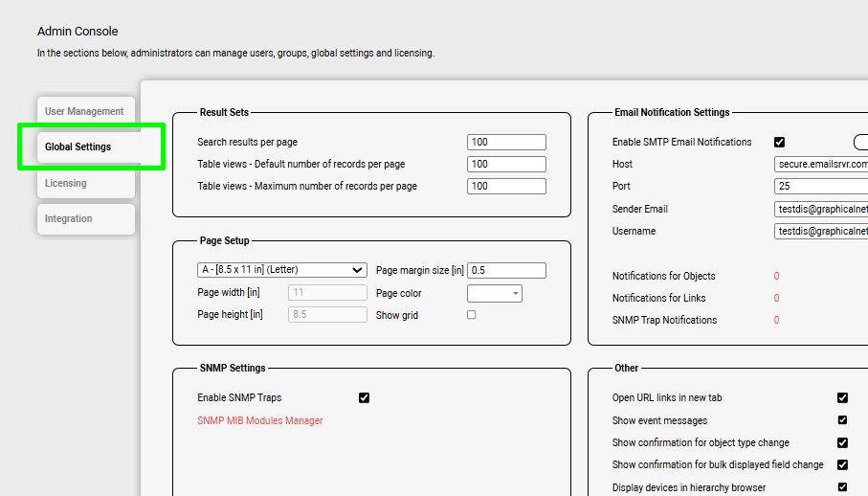868x496 pixels.
Task: Click the SNMP Trap Notifications count
Action: pyautogui.click(x=776, y=320)
